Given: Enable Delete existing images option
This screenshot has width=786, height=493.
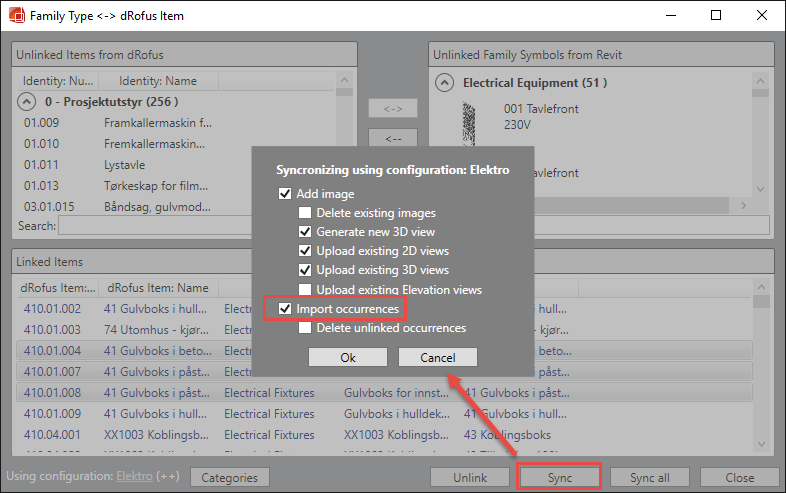Looking at the screenshot, I should point(305,213).
